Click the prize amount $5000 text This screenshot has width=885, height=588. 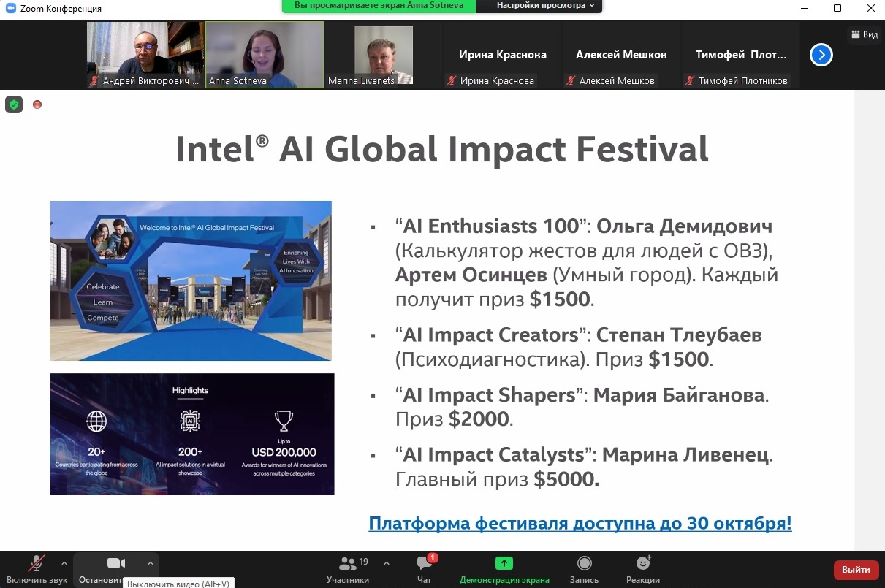[x=566, y=480]
